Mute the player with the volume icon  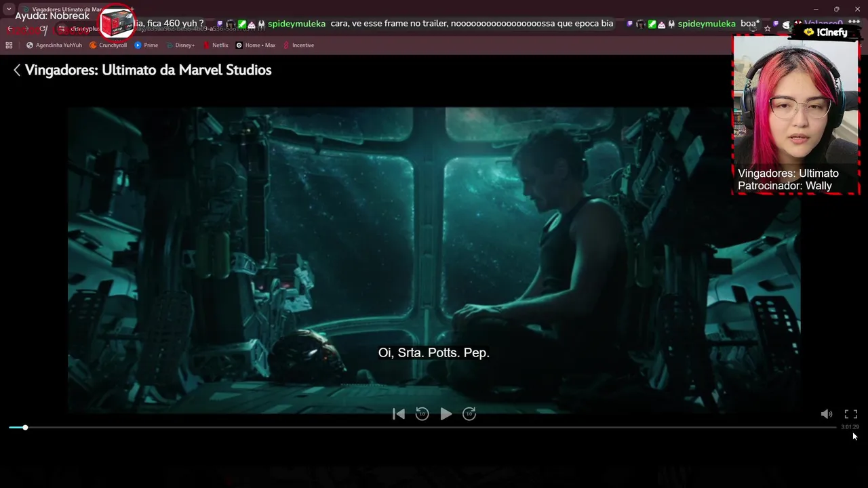pos(827,414)
